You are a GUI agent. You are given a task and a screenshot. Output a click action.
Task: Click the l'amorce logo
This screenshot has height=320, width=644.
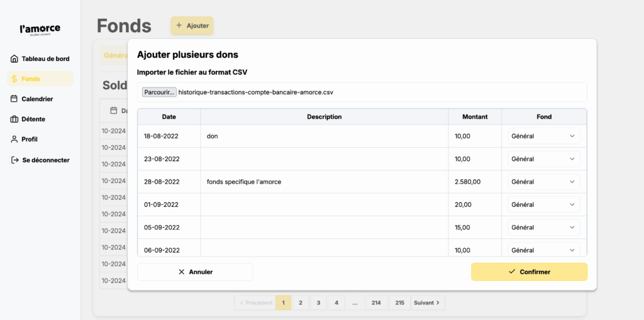click(x=40, y=30)
